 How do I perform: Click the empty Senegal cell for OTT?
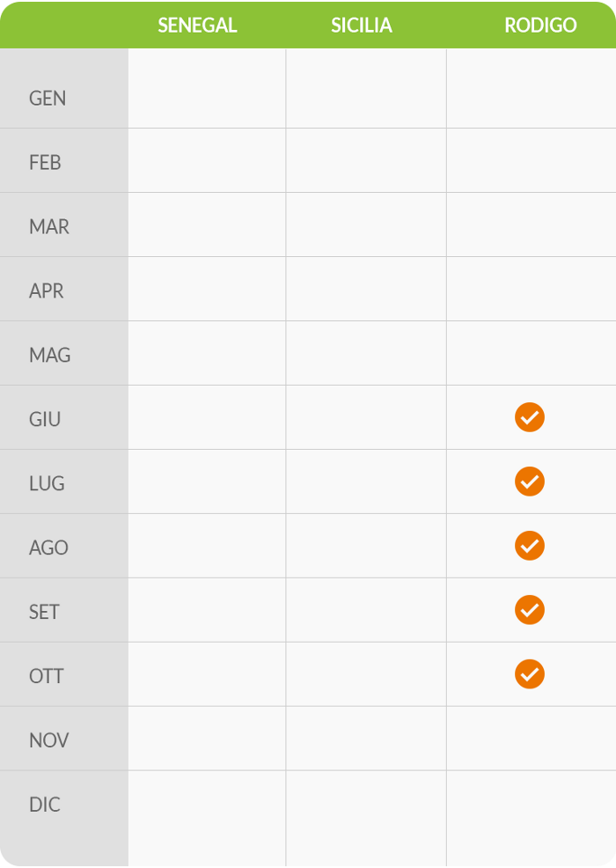(x=207, y=674)
